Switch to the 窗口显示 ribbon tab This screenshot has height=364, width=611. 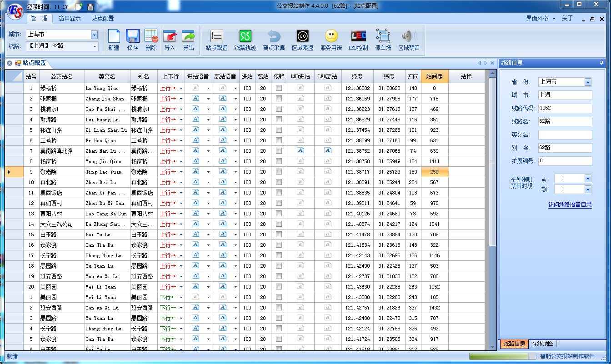pos(70,19)
